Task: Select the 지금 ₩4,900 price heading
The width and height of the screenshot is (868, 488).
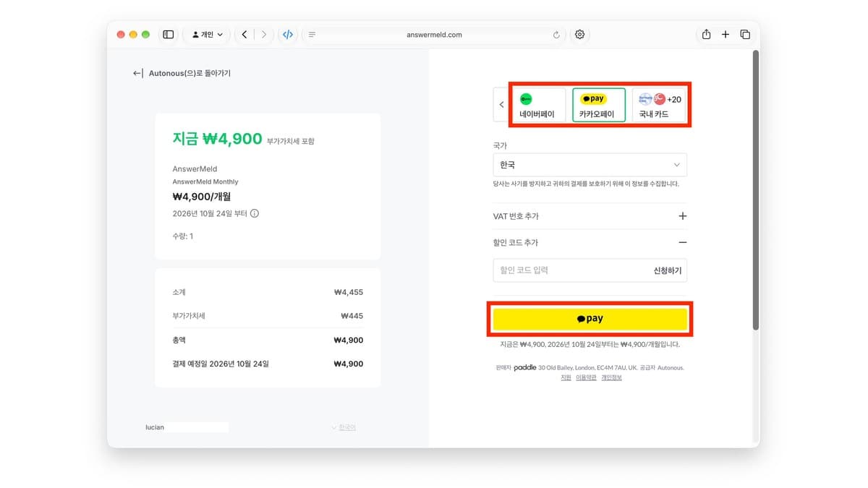Action: [217, 139]
